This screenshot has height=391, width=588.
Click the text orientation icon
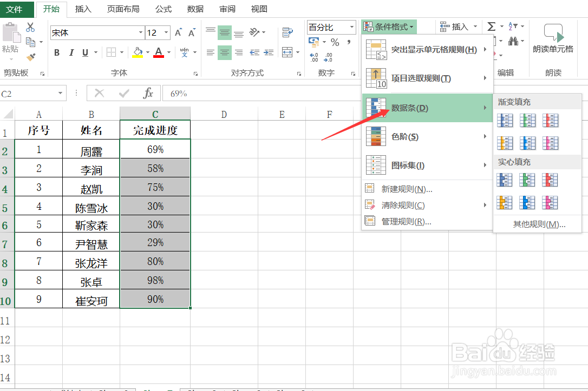254,32
